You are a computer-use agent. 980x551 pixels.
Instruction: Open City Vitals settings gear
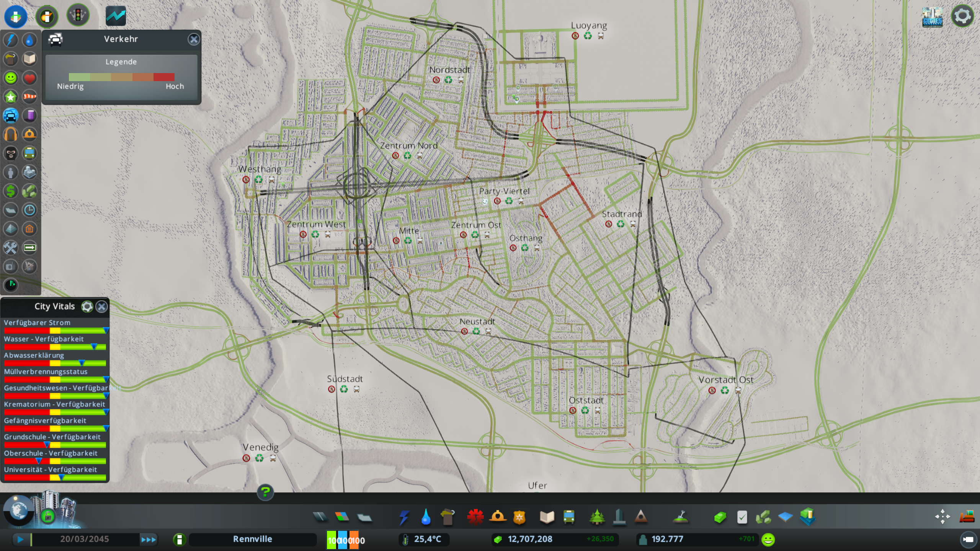point(87,306)
